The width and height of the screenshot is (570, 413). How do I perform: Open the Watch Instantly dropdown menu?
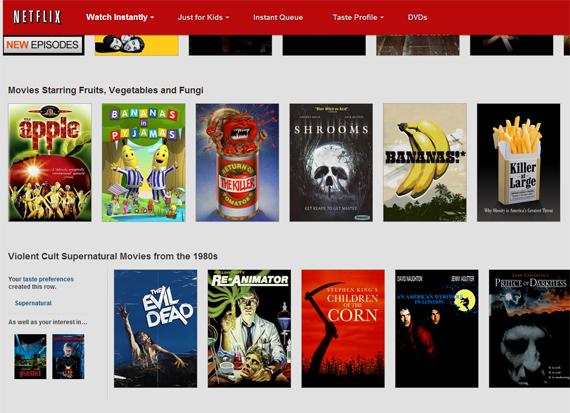coord(120,17)
